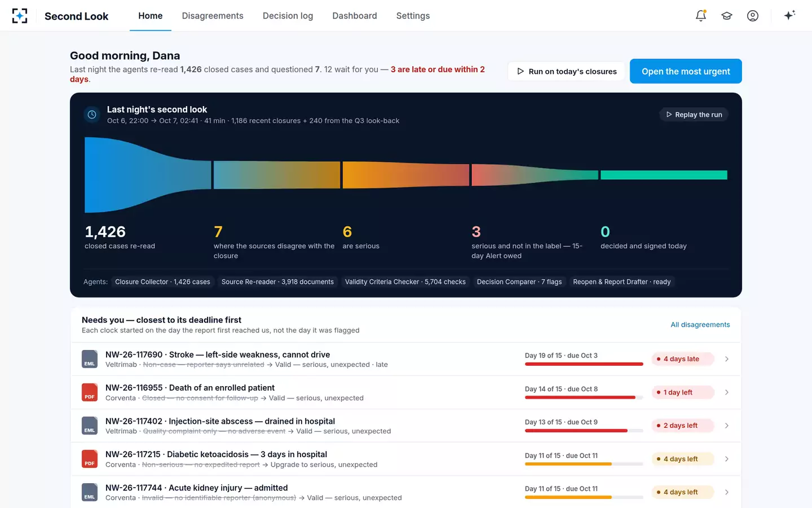This screenshot has width=812, height=508.
Task: Switch to the Disagreements tab
Action: point(213,16)
